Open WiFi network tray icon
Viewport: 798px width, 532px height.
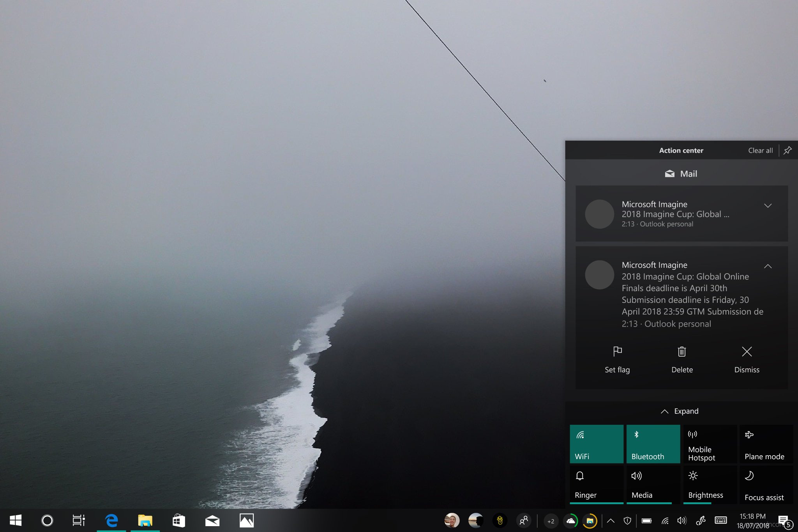(665, 521)
